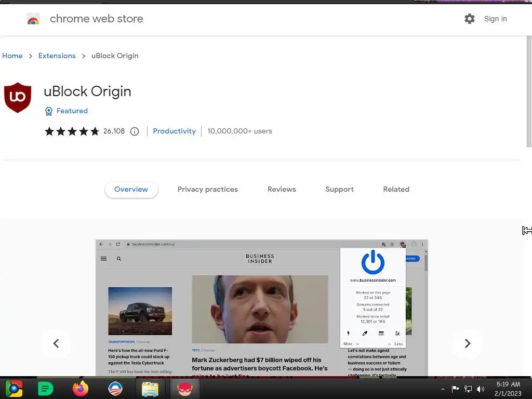Go to Home breadcrumb
Viewport: 532px width, 399px height.
(x=12, y=56)
